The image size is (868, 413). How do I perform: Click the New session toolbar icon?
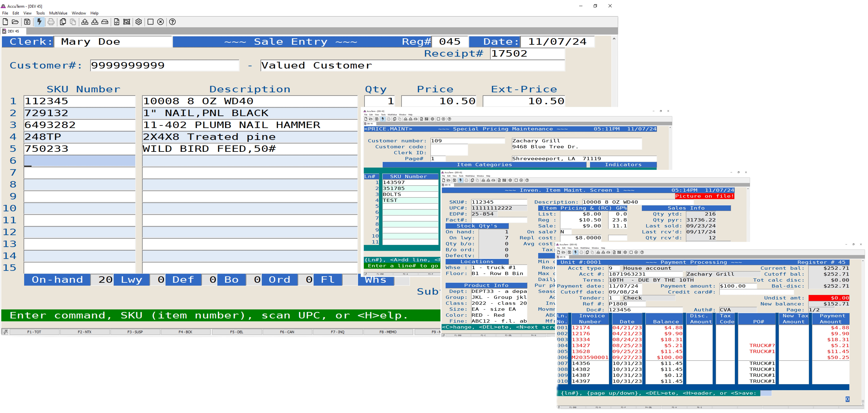[5, 22]
